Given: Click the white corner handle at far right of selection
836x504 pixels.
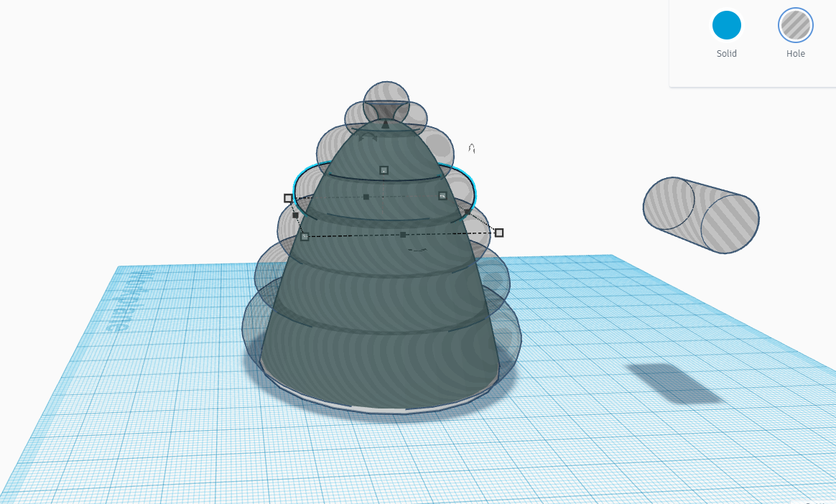Looking at the screenshot, I should [x=499, y=233].
